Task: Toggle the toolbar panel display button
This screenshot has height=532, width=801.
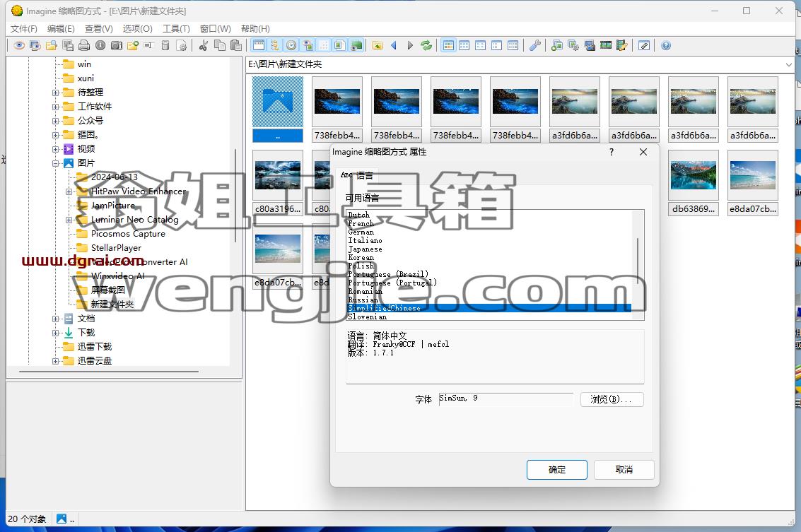Action: pyautogui.click(x=259, y=45)
